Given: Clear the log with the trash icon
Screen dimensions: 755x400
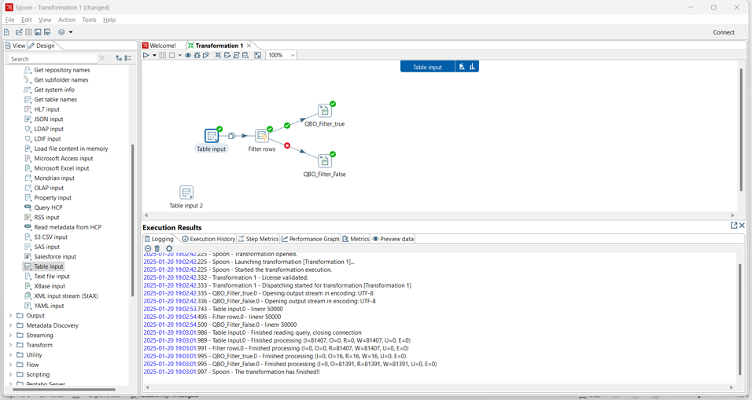Looking at the screenshot, I should (x=157, y=249).
